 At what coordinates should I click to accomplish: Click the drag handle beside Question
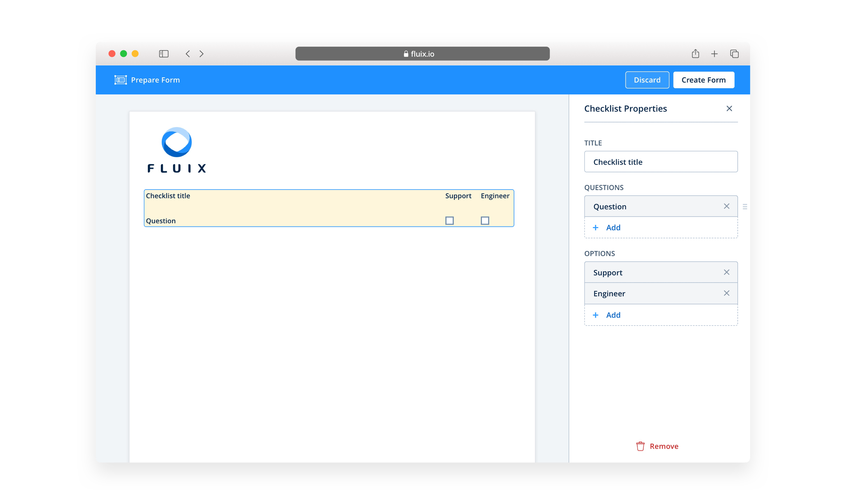(744, 206)
